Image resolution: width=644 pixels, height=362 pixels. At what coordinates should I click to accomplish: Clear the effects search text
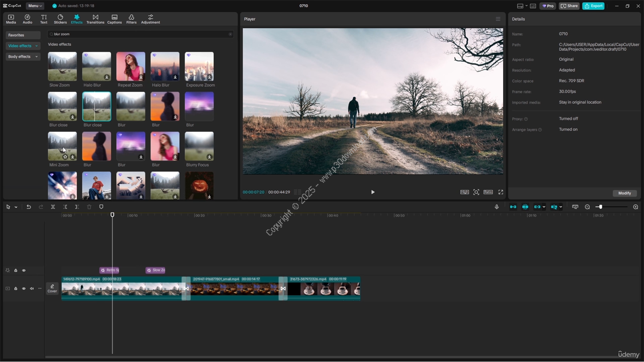pyautogui.click(x=230, y=34)
